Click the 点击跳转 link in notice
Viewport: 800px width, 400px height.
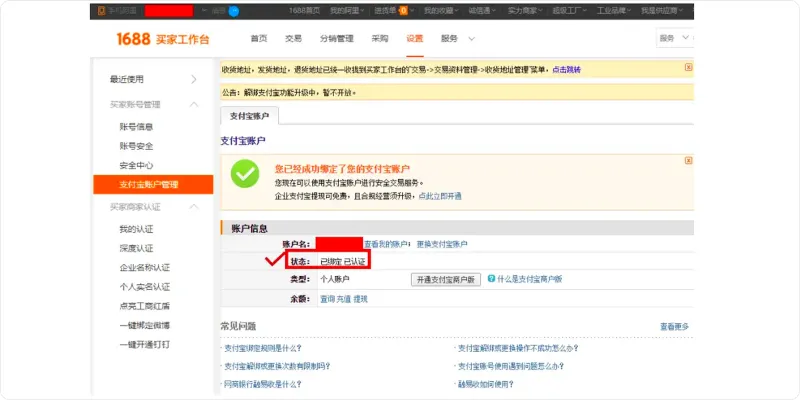tap(566, 69)
